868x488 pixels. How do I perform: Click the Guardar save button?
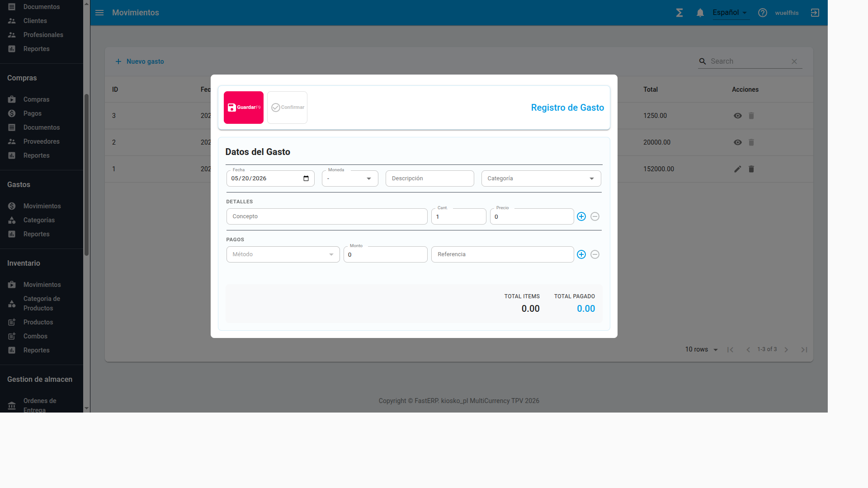pyautogui.click(x=244, y=108)
